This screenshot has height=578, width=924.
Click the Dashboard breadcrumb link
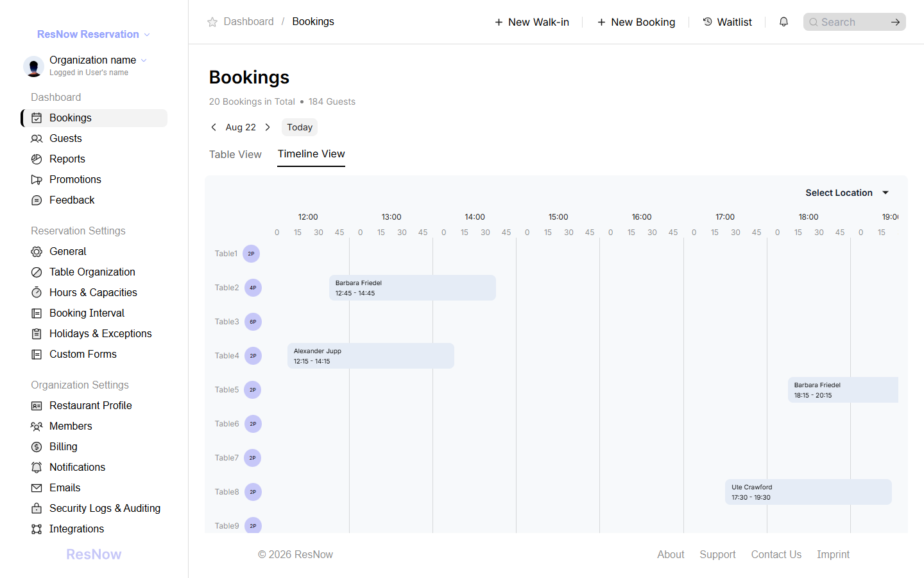[248, 22]
